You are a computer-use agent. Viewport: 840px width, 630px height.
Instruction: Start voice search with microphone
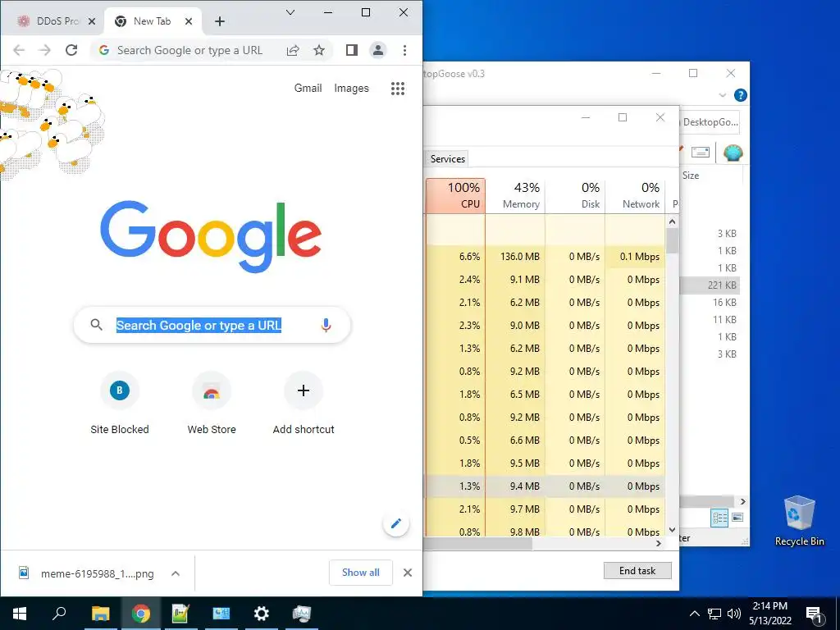tap(326, 325)
